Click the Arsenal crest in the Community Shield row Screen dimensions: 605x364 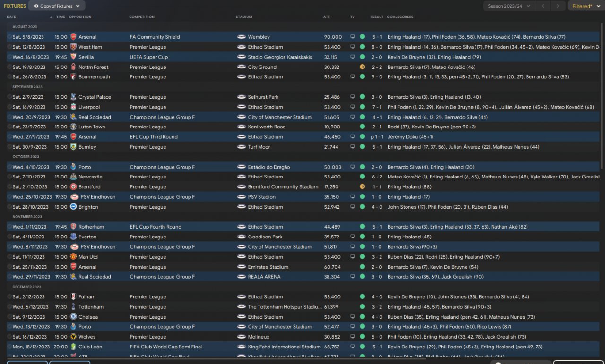[x=73, y=37]
